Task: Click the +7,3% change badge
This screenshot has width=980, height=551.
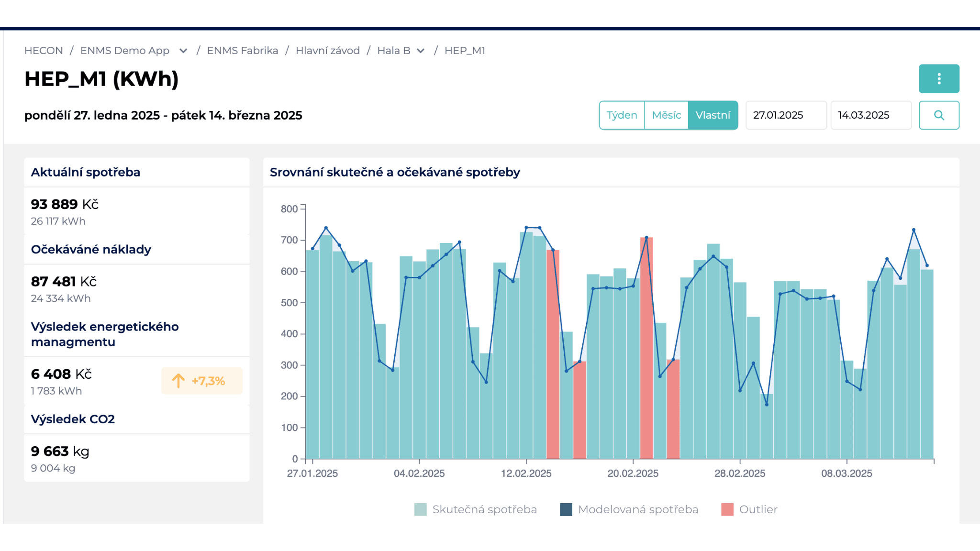Action: coord(202,381)
